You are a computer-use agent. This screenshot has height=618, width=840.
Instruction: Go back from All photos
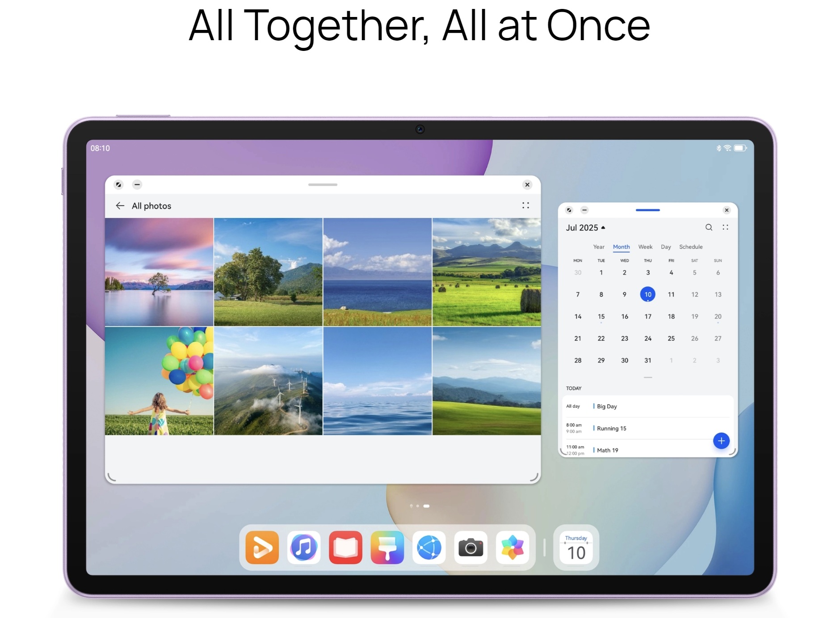coord(120,206)
